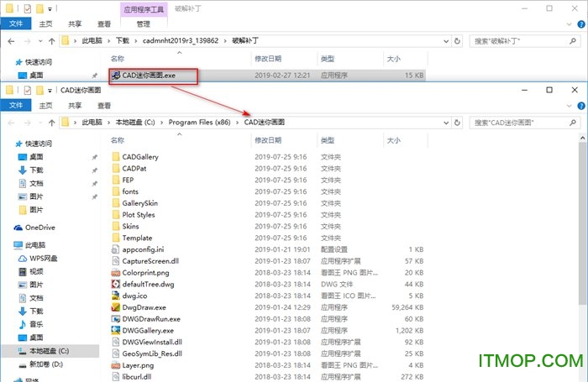Image resolution: width=588 pixels, height=382 pixels.
Task: Select the Template folder icon
Action: [x=116, y=238]
